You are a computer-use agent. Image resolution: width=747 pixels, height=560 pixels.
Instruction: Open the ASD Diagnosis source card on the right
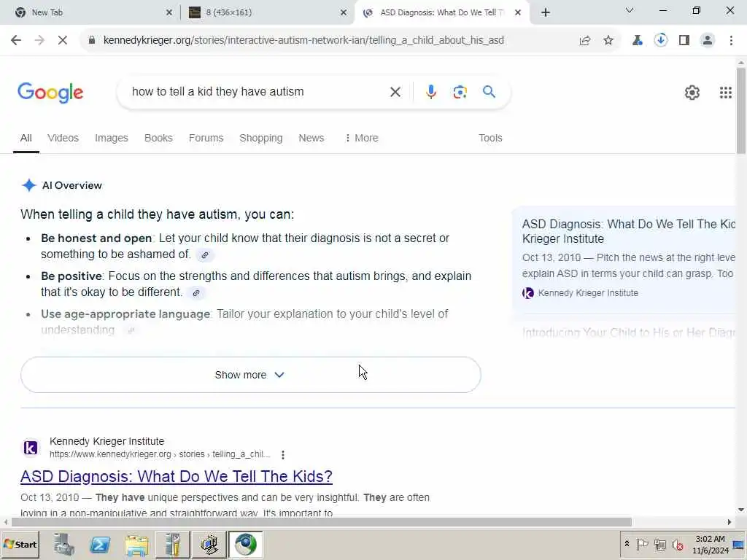point(624,260)
